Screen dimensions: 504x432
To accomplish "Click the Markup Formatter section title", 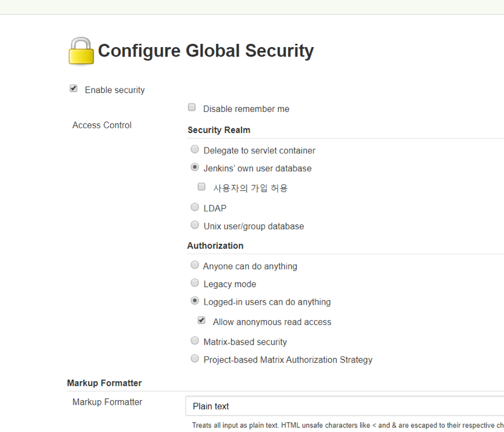I will [104, 383].
